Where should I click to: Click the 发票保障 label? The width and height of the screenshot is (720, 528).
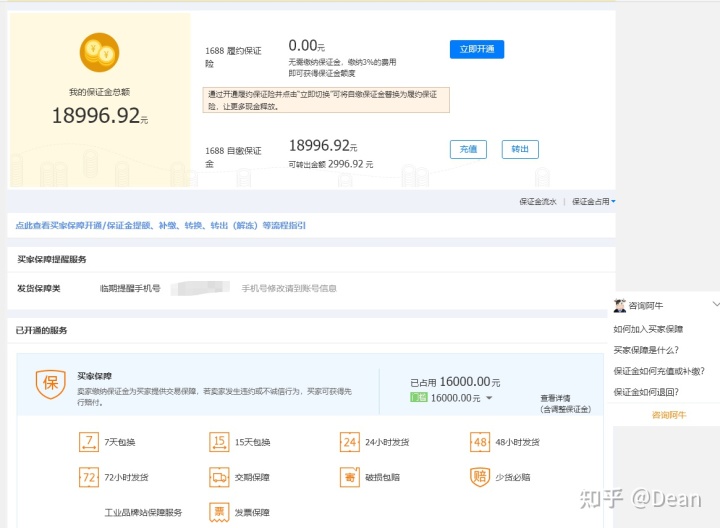click(x=252, y=512)
